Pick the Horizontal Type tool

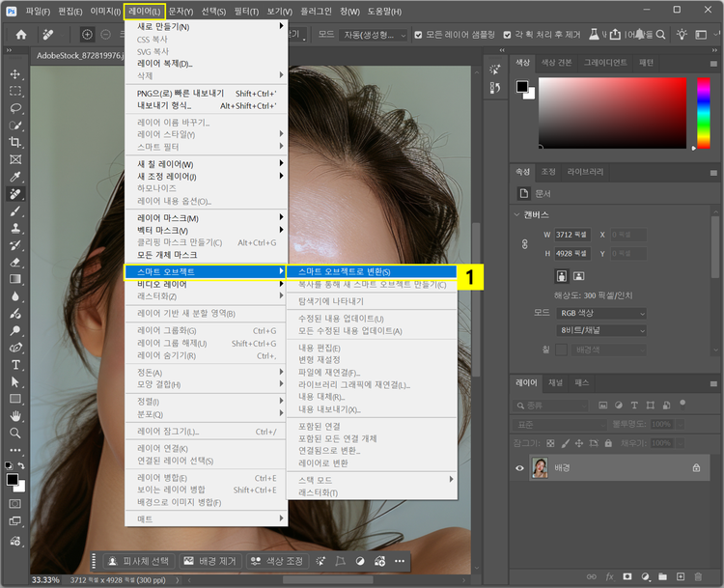(15, 364)
